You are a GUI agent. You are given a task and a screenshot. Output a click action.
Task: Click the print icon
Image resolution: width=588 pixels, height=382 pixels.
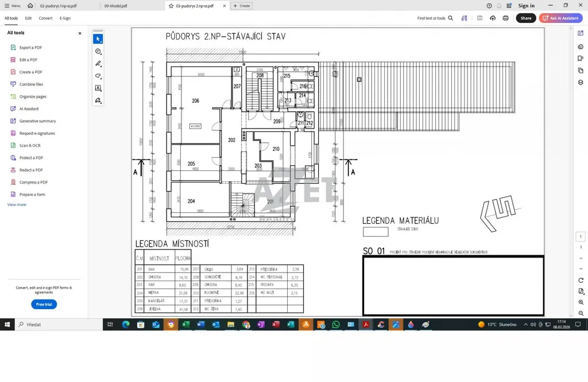505,18
